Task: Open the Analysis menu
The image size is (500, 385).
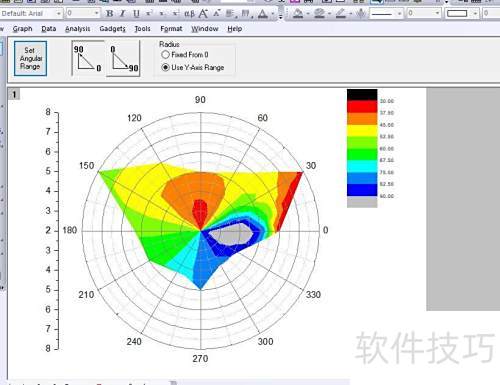Action: (x=78, y=29)
